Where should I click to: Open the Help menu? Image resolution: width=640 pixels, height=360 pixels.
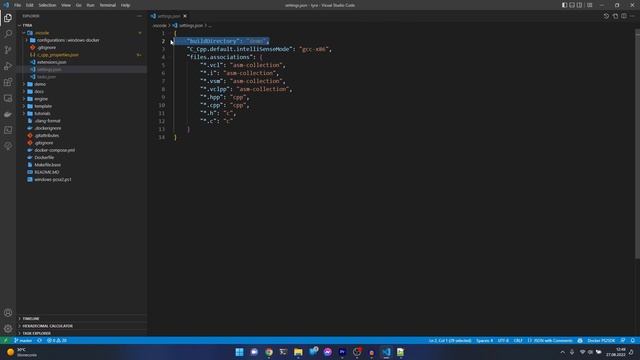pyautogui.click(x=125, y=5)
